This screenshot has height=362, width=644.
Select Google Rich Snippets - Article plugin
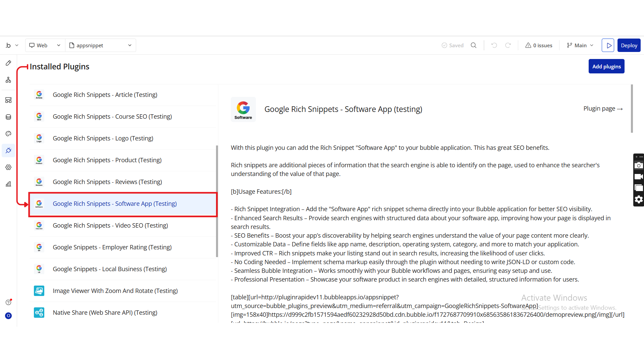tap(105, 95)
